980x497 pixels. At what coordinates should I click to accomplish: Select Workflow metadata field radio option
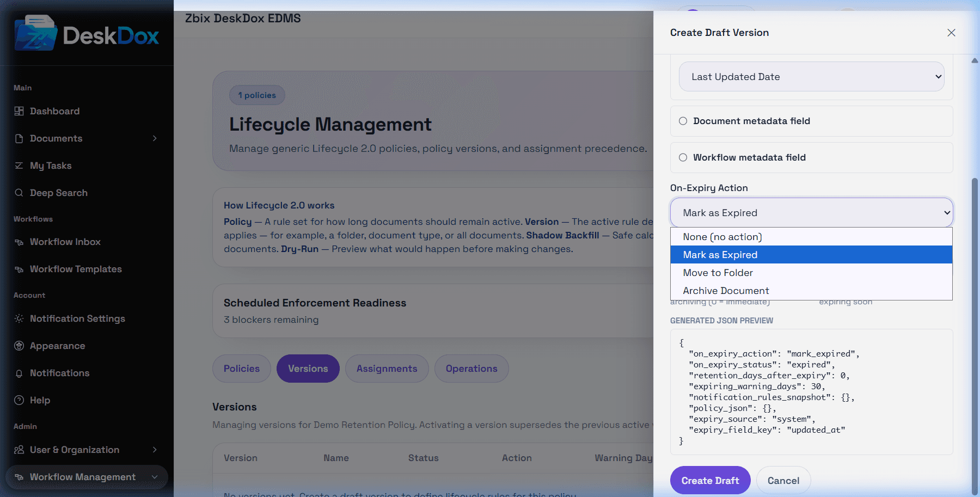683,157
